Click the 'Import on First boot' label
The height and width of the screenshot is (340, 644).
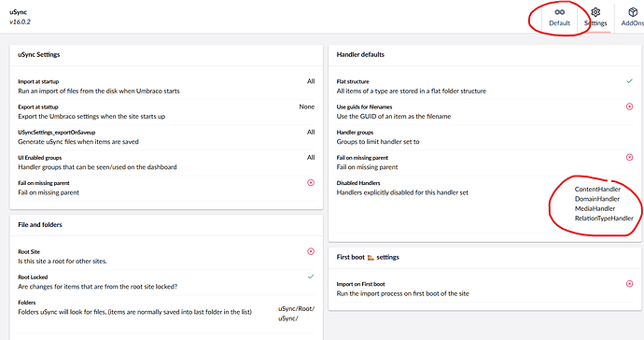point(360,284)
